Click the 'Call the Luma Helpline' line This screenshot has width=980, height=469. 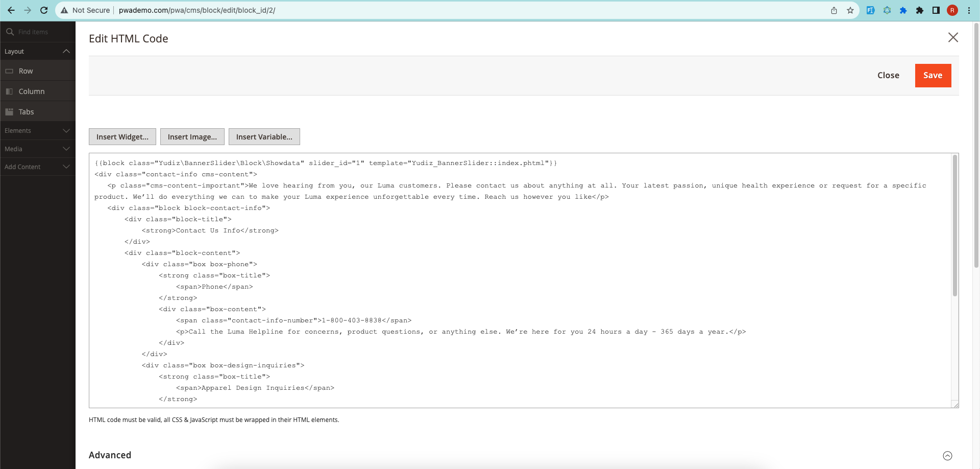(461, 332)
